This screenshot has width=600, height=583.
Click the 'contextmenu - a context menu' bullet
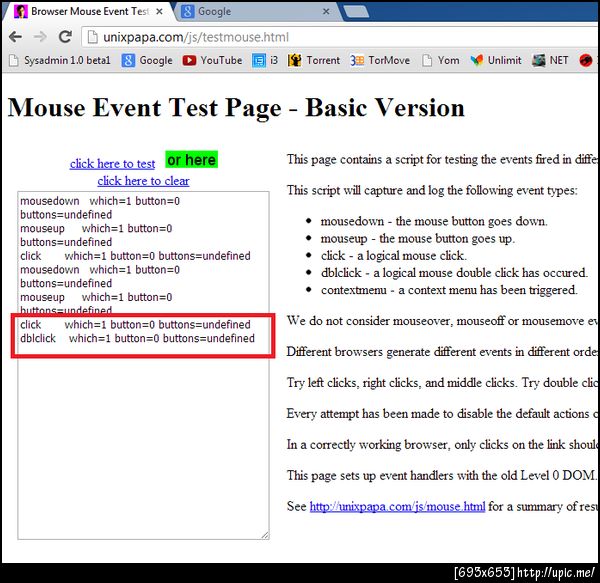[449, 290]
